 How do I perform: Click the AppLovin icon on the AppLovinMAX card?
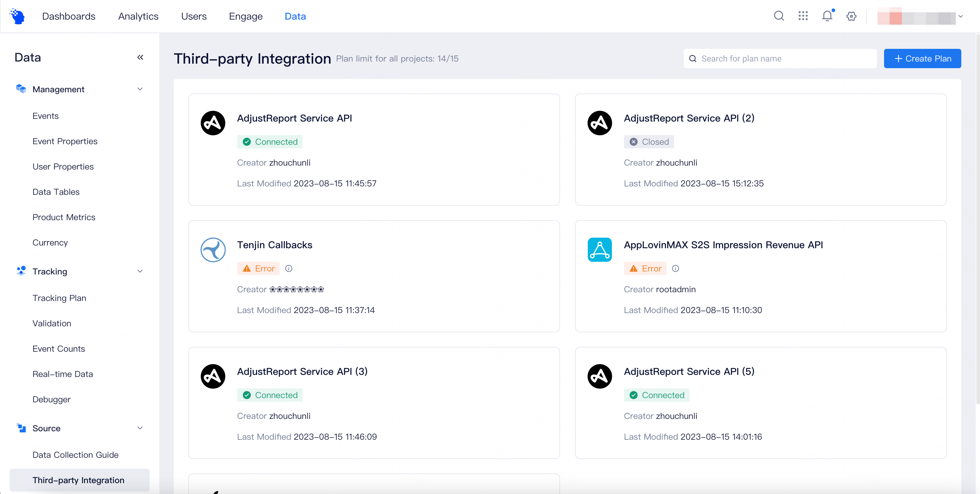click(600, 250)
